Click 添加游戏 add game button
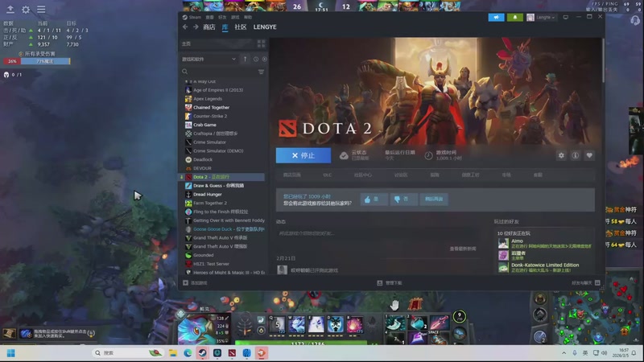The height and width of the screenshot is (362, 644). tap(195, 283)
